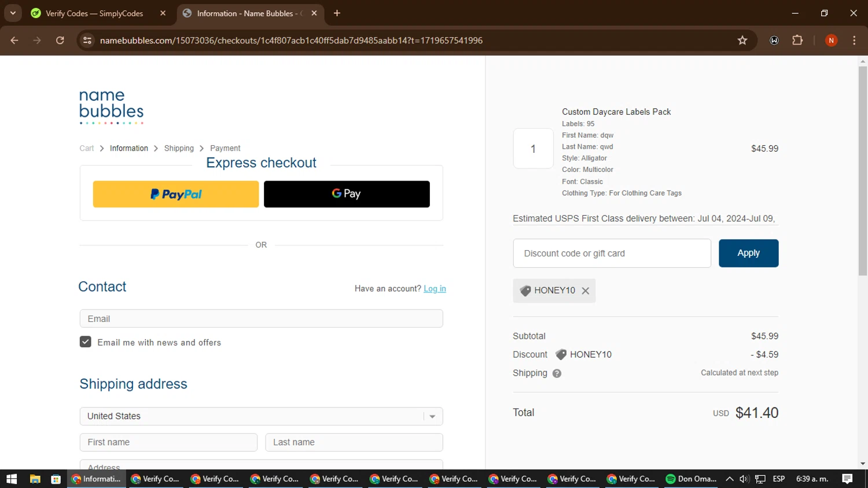The height and width of the screenshot is (488, 868).
Task: Expand the United States country dropdown
Action: point(262,416)
